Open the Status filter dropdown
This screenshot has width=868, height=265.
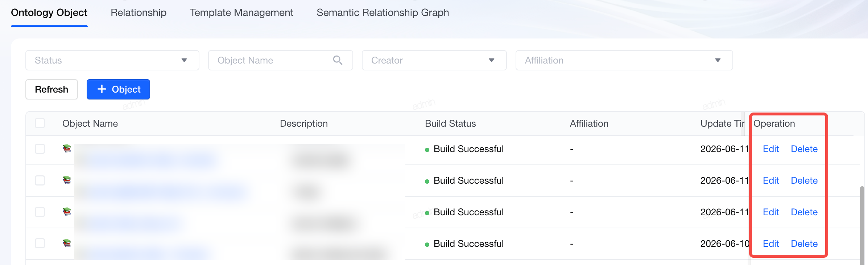pos(112,60)
